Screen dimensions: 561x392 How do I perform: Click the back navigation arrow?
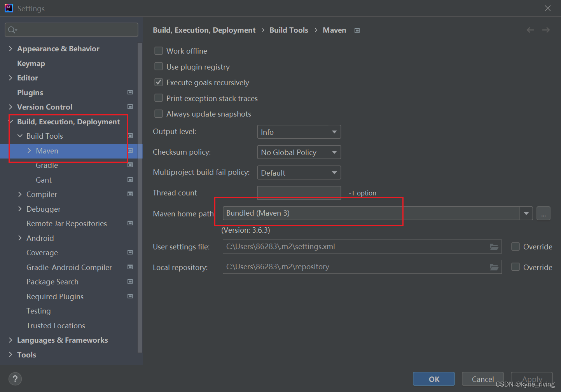[530, 30]
